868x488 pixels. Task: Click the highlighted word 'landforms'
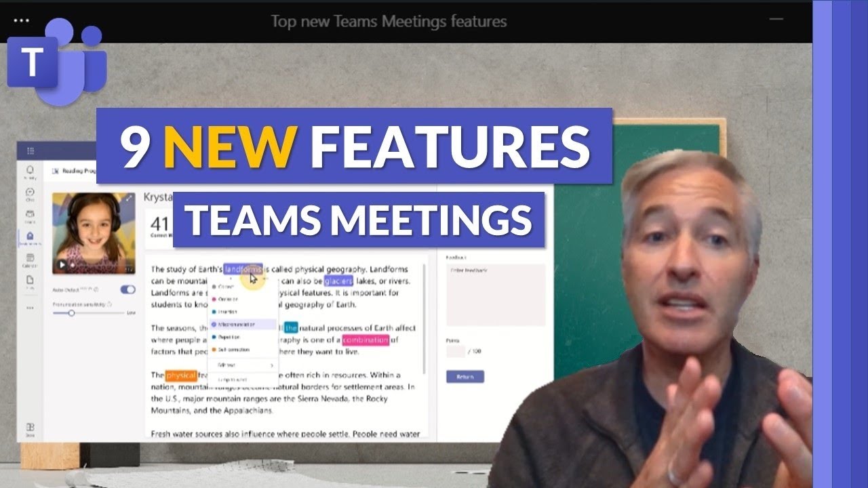tap(243, 269)
